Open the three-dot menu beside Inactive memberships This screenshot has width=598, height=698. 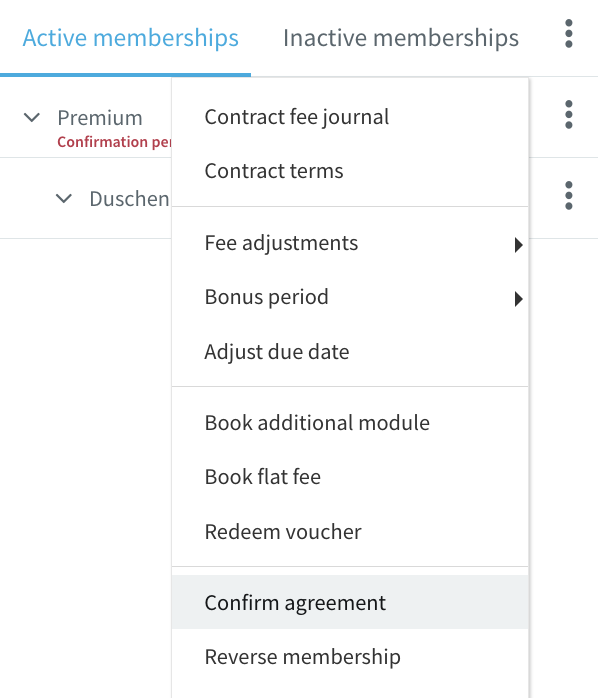569,34
